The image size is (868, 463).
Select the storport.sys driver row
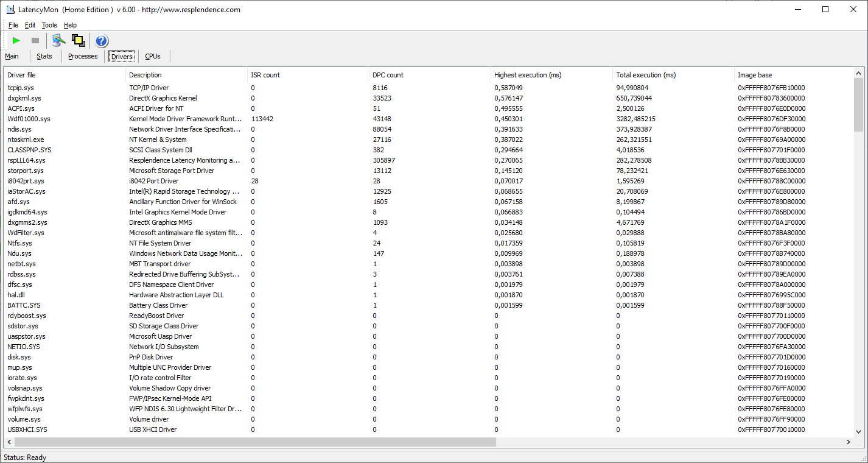[x=429, y=171]
